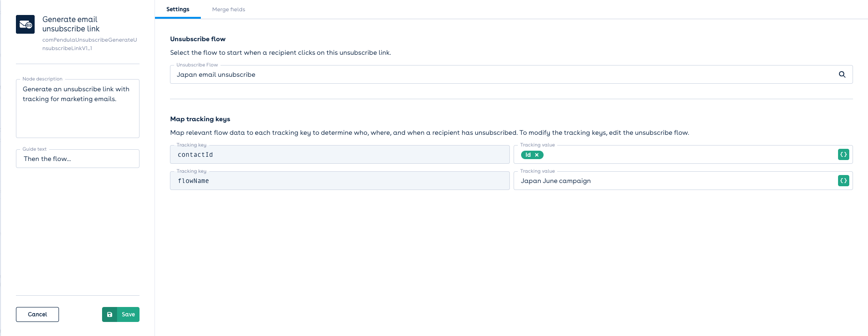Open merge field picker for contactId value
Viewport: 868px width, 336px height.
(x=843, y=154)
